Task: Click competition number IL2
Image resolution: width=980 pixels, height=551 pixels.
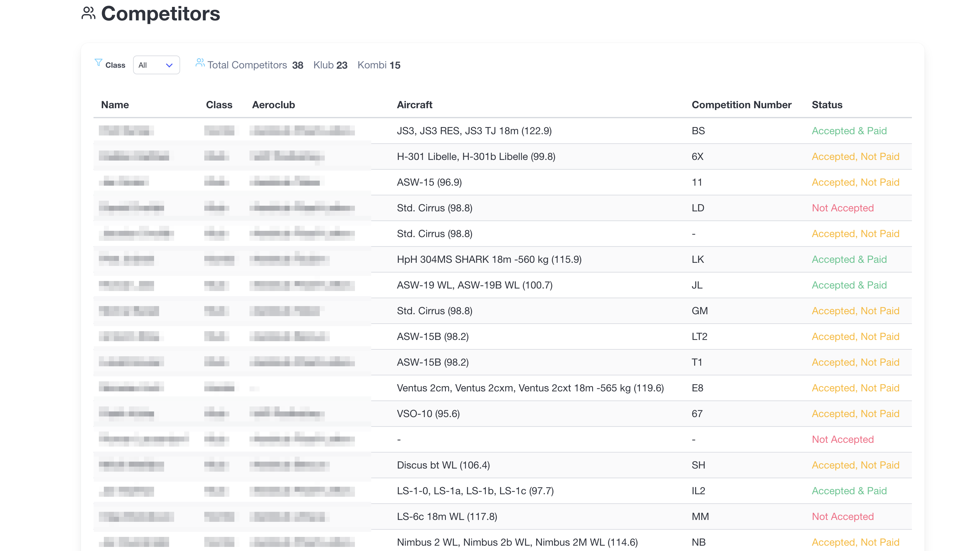Action: click(x=698, y=491)
